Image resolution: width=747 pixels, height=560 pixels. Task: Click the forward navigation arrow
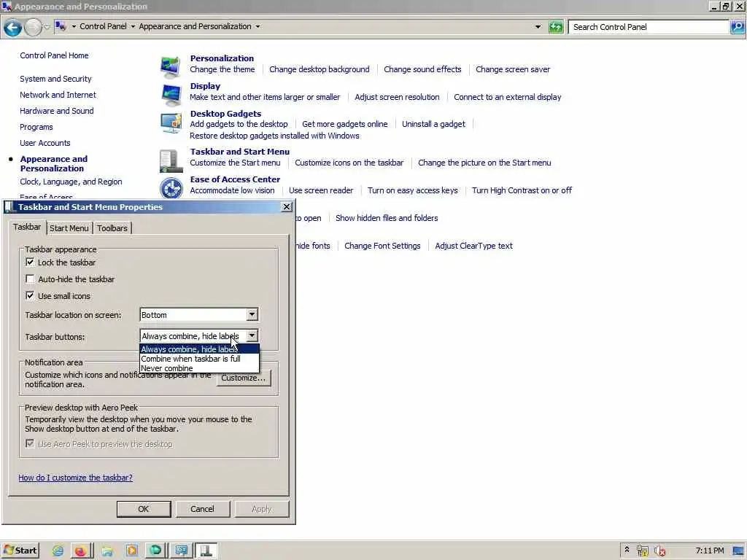[x=33, y=28]
